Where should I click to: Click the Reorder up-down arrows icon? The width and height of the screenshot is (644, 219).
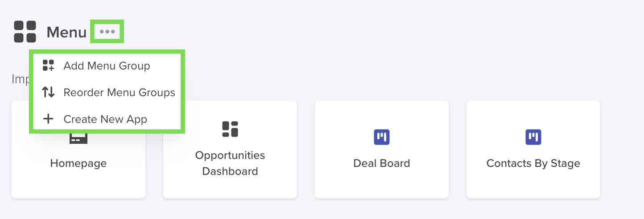click(x=48, y=93)
